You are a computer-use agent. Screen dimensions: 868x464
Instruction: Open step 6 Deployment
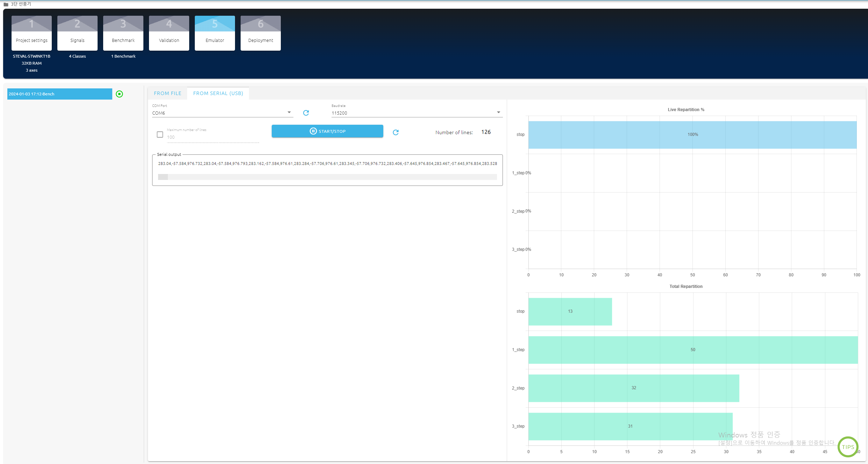click(261, 33)
